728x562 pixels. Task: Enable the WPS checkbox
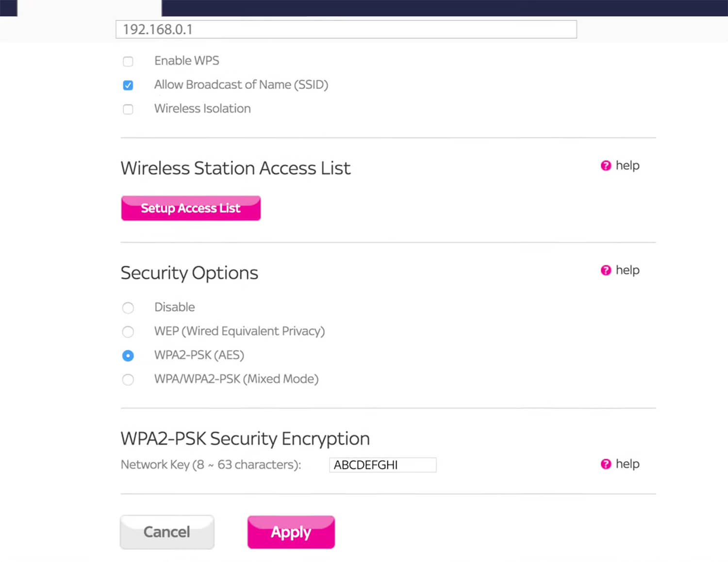(x=128, y=61)
